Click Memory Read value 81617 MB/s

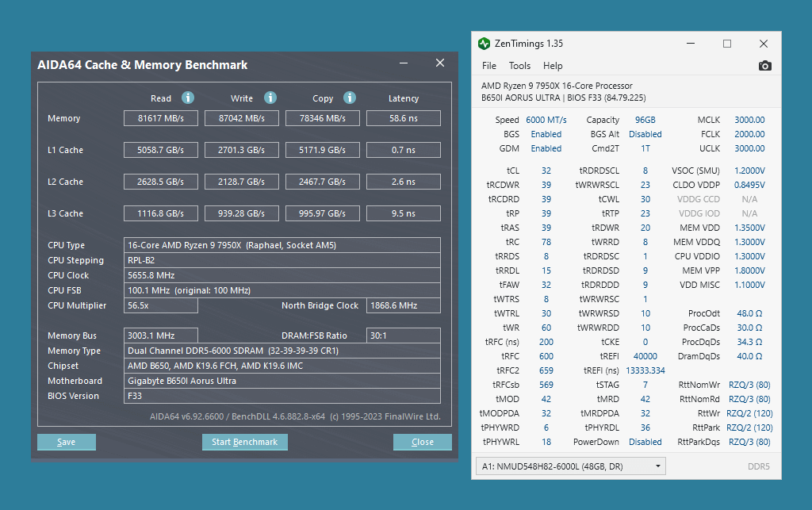click(160, 118)
